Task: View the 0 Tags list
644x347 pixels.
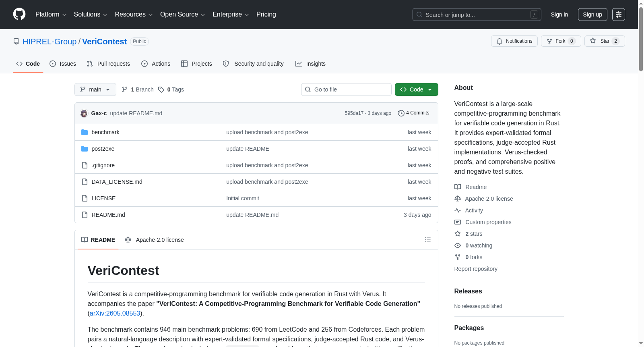Action: click(x=171, y=89)
